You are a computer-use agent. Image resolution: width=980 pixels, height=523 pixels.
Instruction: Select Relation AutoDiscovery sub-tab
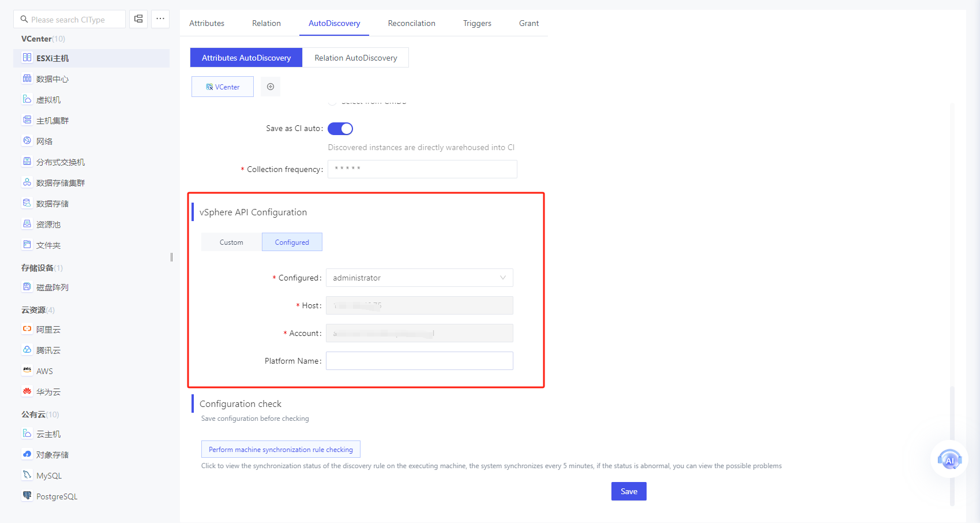(x=356, y=58)
